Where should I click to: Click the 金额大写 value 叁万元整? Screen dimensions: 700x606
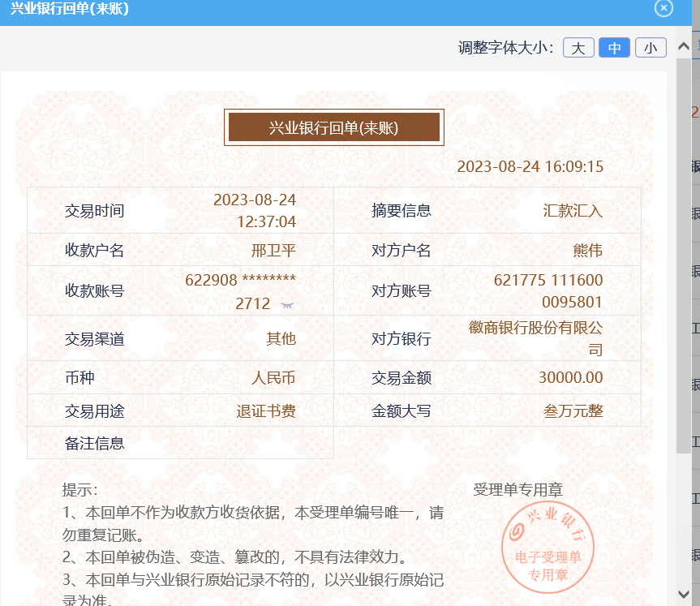pyautogui.click(x=573, y=411)
